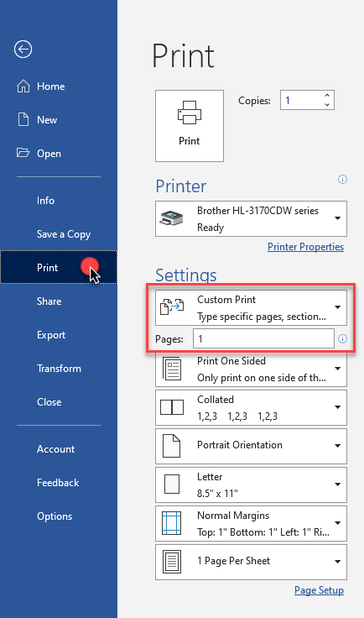Open the Printer Properties link
This screenshot has height=618, width=364.
(306, 247)
